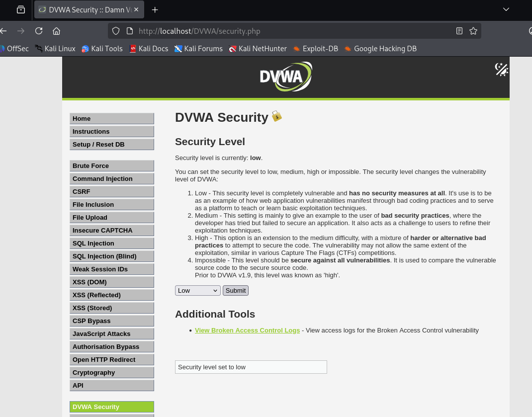This screenshot has width=532, height=417.
Task: Toggle DVWA dark mode sun-moon icon
Action: pos(501,70)
